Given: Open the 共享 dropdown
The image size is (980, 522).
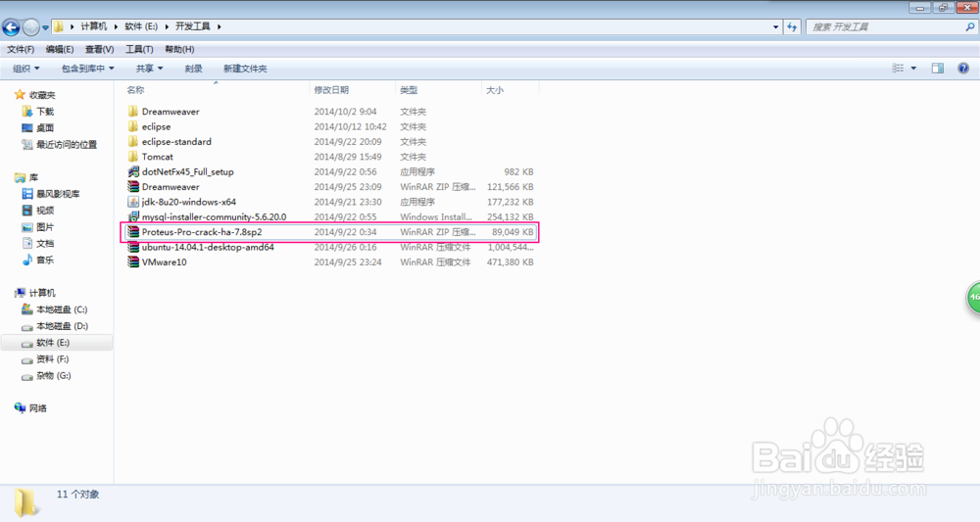Looking at the screenshot, I should click(149, 68).
